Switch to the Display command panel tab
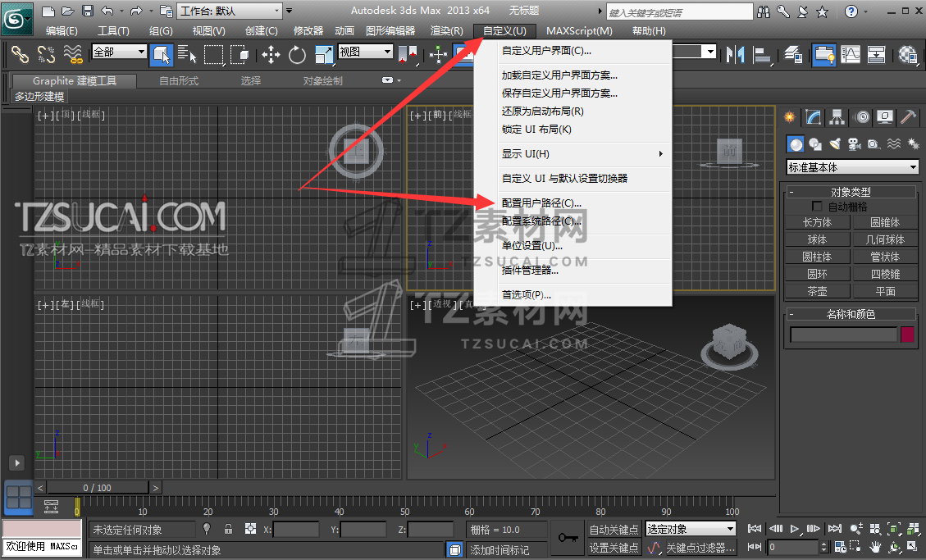Viewport: 926px width, 560px height. (x=885, y=117)
